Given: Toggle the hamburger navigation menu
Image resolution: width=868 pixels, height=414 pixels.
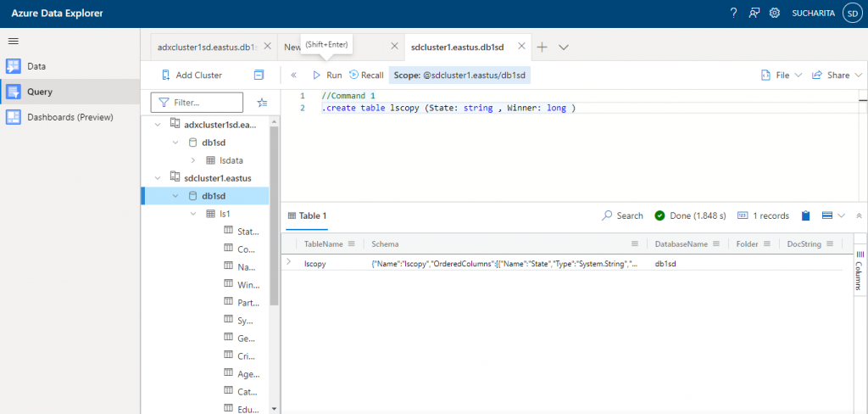Looking at the screenshot, I should [14, 41].
